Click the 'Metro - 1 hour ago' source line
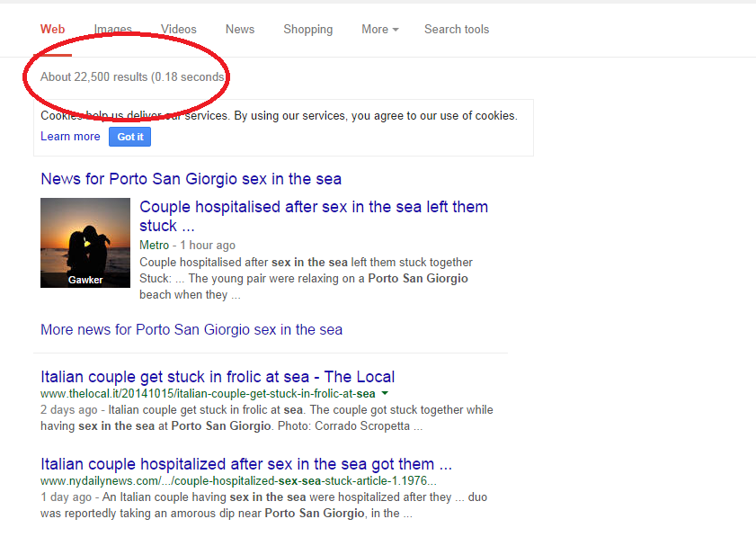Screen dimensions: 756x537 coord(187,246)
